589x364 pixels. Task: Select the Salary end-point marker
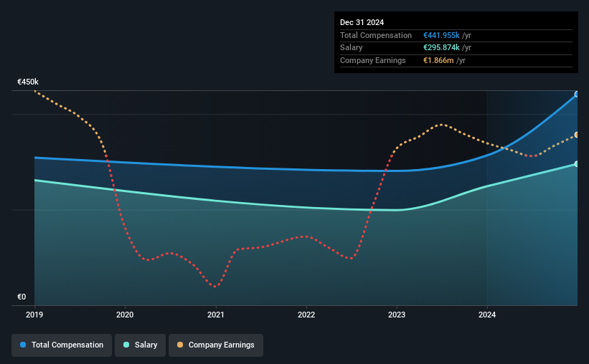(577, 164)
